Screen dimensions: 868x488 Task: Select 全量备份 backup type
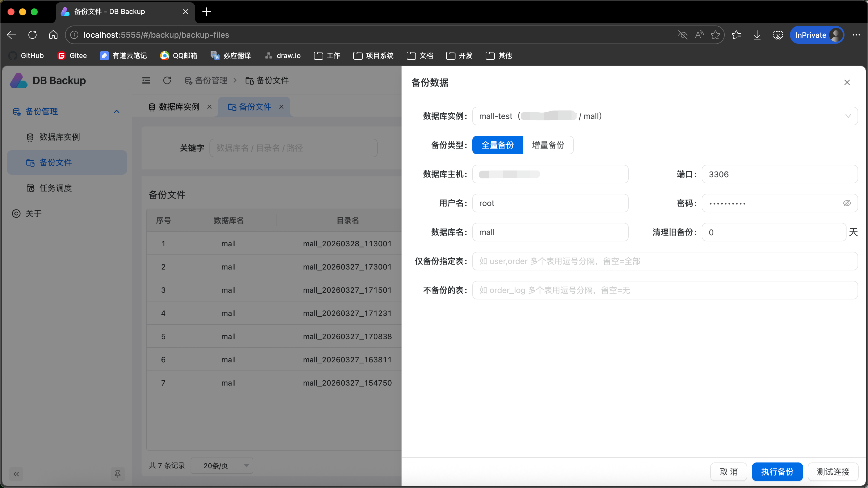tap(497, 145)
